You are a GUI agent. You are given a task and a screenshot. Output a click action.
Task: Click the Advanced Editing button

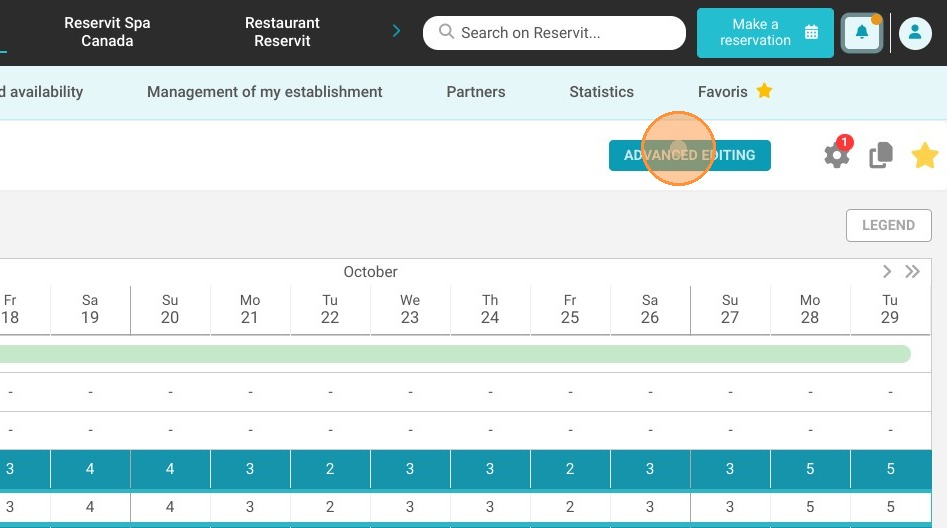coord(690,155)
